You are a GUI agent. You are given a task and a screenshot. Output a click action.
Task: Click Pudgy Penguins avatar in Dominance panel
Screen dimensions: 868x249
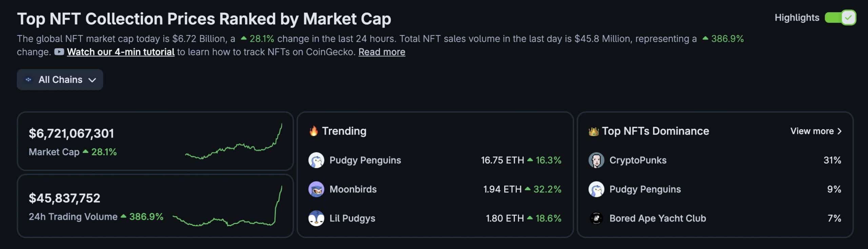(596, 189)
